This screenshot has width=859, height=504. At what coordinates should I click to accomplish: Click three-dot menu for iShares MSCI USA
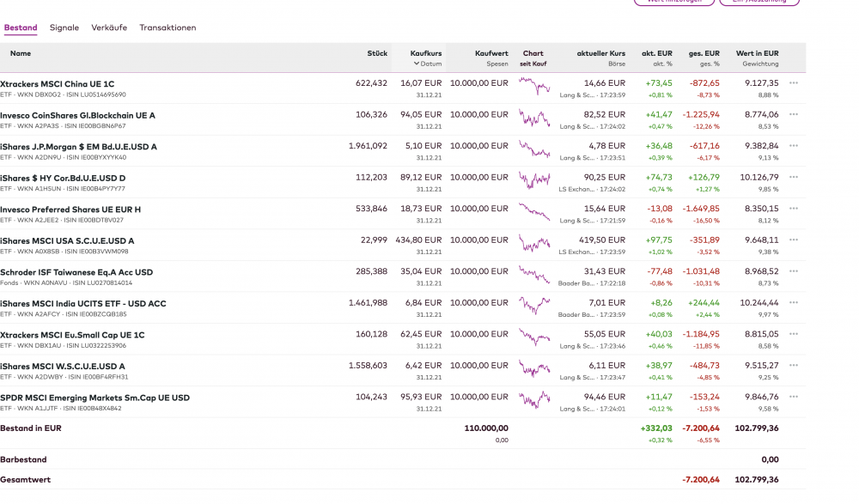pos(793,240)
